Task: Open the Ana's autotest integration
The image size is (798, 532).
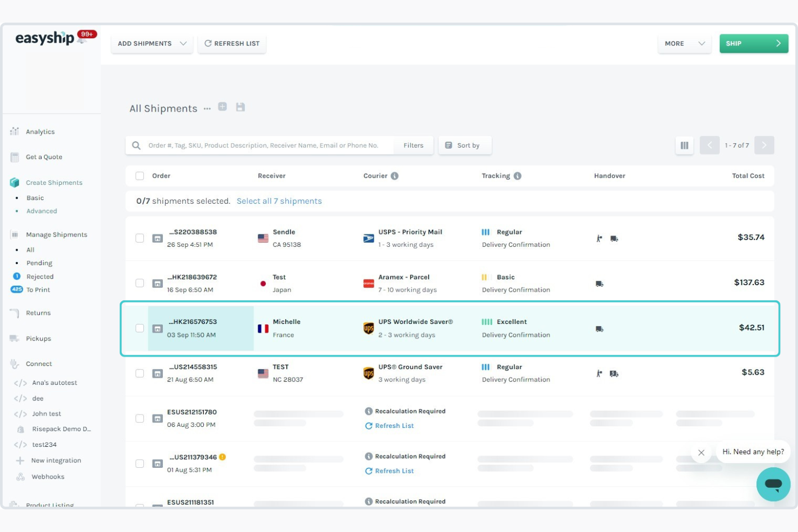Action: coord(54,383)
